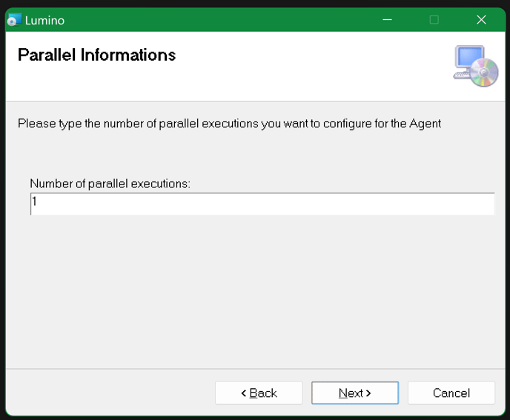Minimize the Lumino installer window
The height and width of the screenshot is (420, 510).
(387, 20)
